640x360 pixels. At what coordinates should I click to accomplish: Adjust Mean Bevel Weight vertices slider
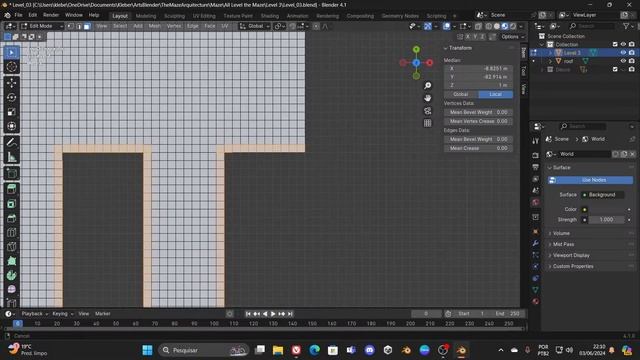478,112
